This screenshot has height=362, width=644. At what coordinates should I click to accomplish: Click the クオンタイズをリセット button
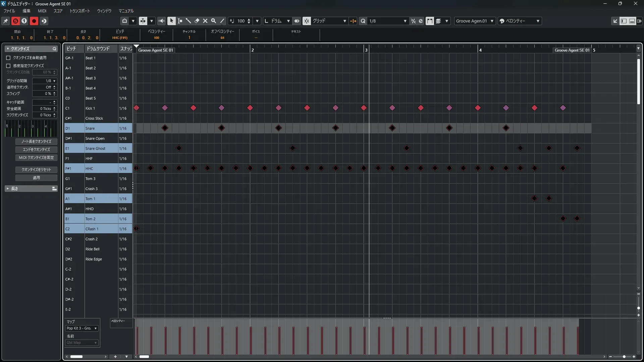tap(36, 170)
